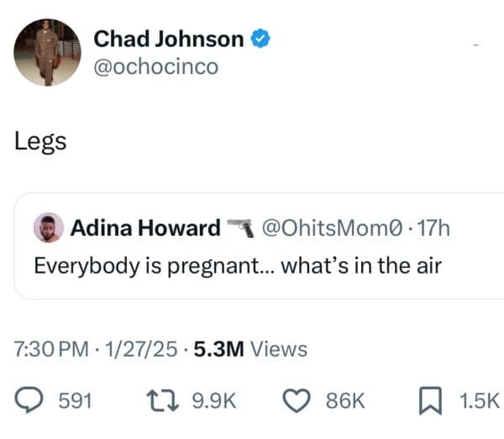Screen dimensions: 504x439
Task: View the 5.3M Views count
Action: [x=249, y=349]
